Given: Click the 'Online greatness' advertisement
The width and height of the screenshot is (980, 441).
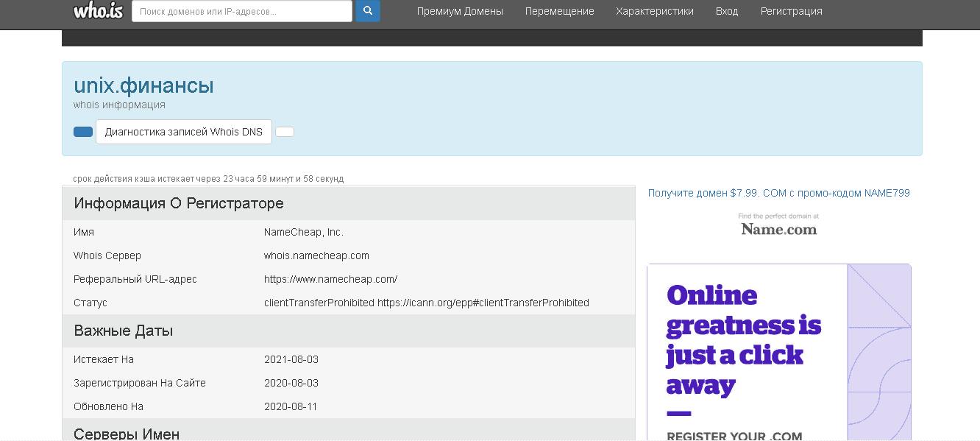Looking at the screenshot, I should (744, 340).
